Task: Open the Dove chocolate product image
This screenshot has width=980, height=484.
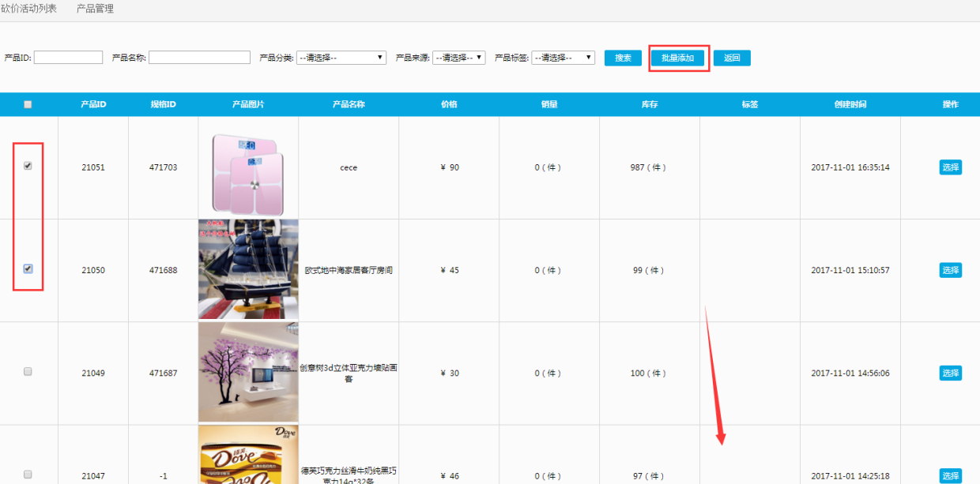Action: [x=248, y=455]
